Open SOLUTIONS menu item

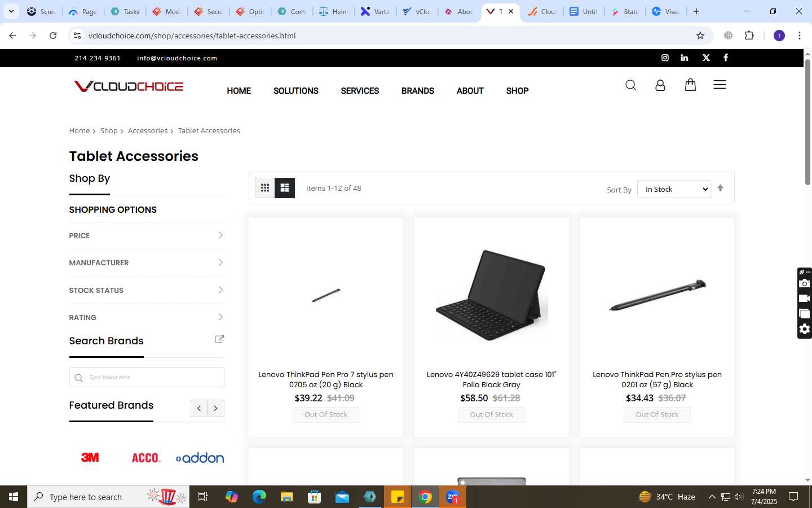[x=296, y=91]
